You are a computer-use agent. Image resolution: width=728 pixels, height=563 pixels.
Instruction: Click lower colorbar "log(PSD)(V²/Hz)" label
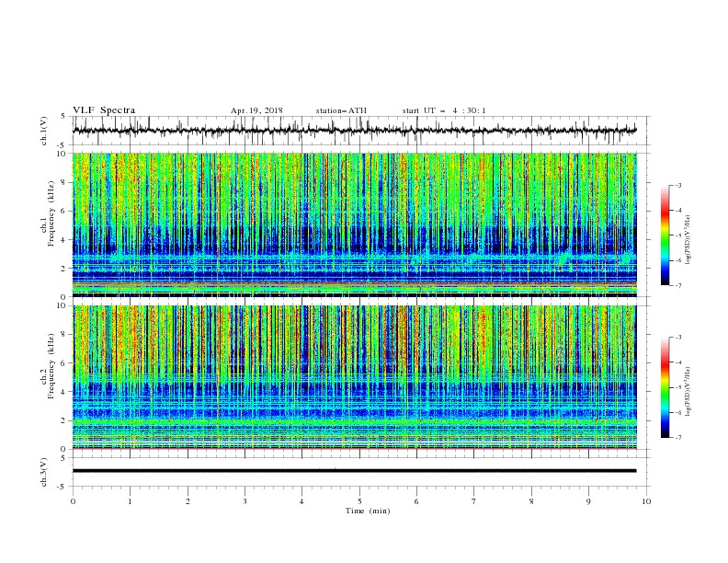(688, 390)
